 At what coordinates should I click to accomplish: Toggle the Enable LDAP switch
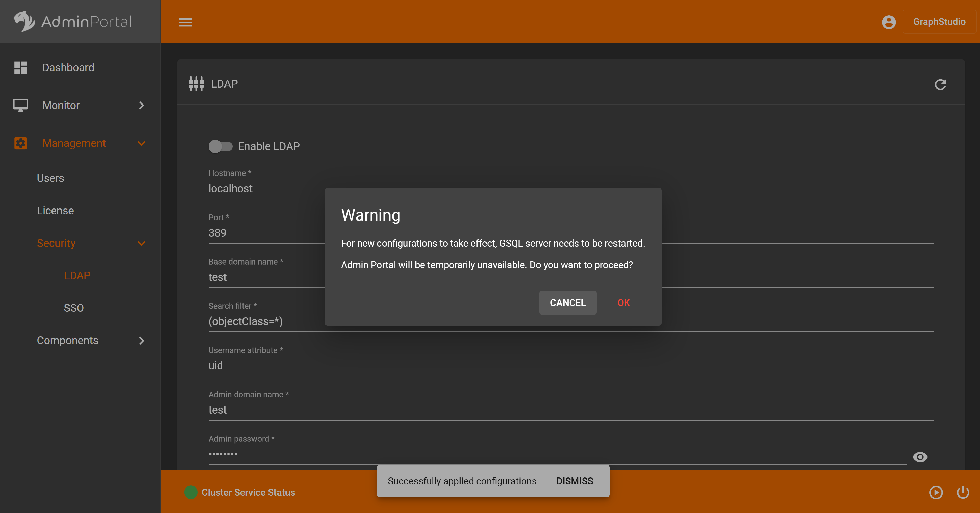(220, 146)
